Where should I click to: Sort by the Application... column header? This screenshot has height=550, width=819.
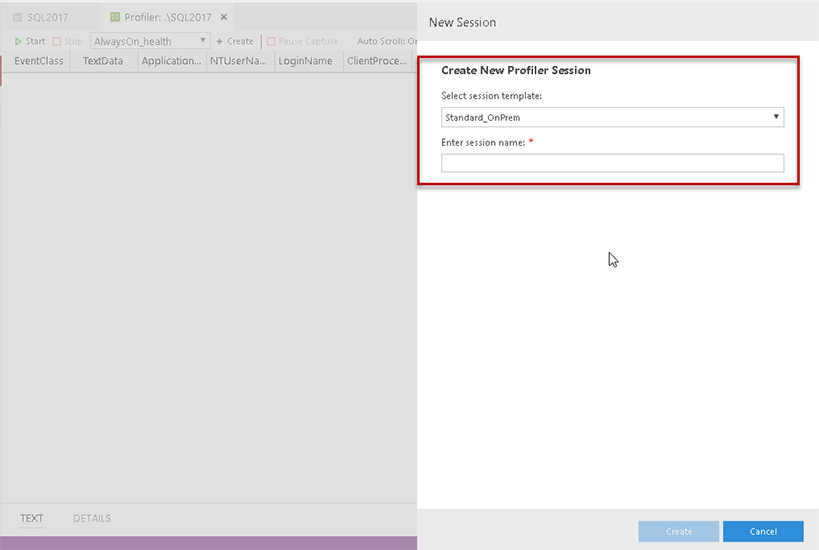(171, 61)
